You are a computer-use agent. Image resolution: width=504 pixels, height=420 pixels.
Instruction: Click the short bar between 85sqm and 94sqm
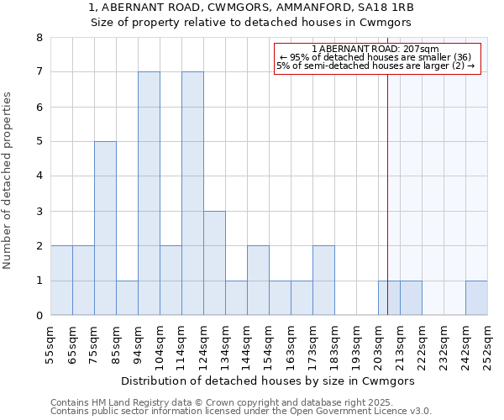(x=127, y=298)
